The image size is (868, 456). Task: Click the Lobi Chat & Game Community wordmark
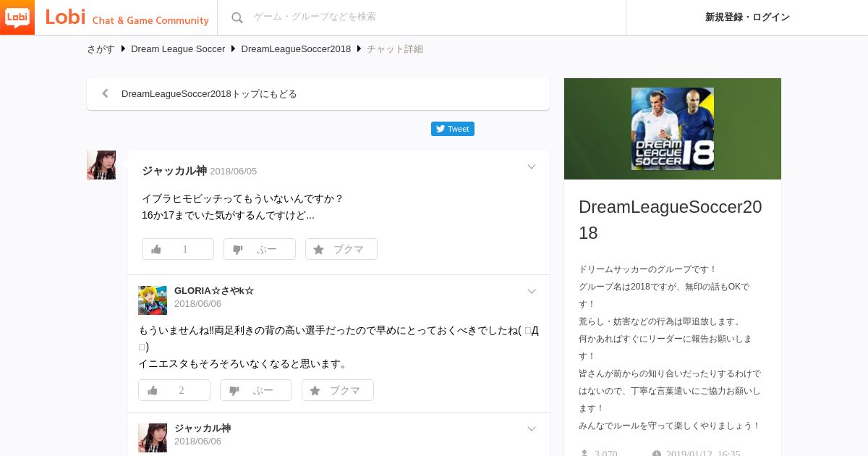pos(127,18)
